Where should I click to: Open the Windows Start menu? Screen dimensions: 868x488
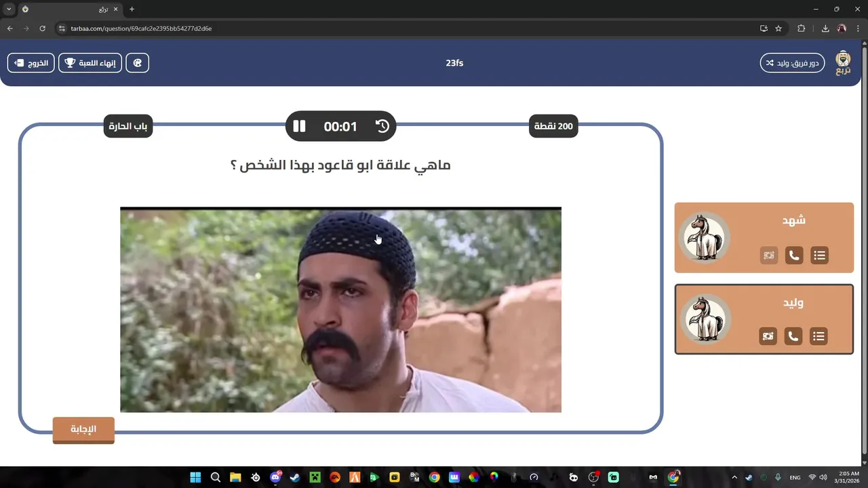[x=195, y=477]
